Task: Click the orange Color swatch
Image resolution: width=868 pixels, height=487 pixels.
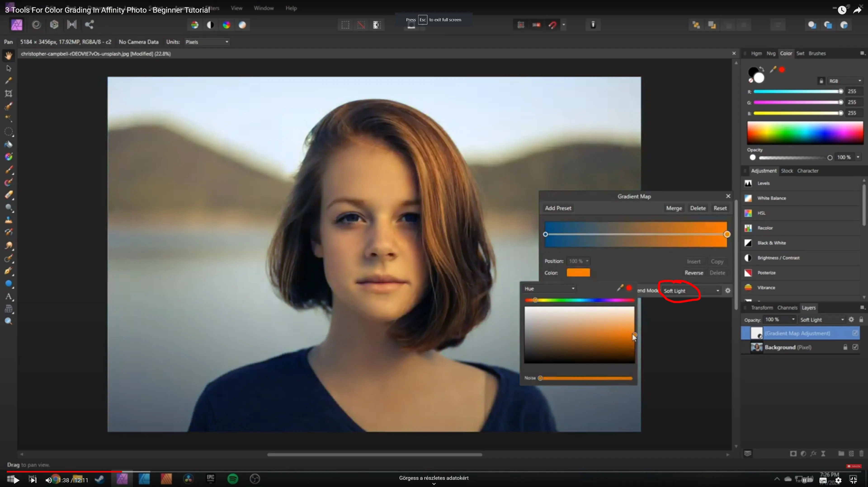Action: (x=578, y=272)
